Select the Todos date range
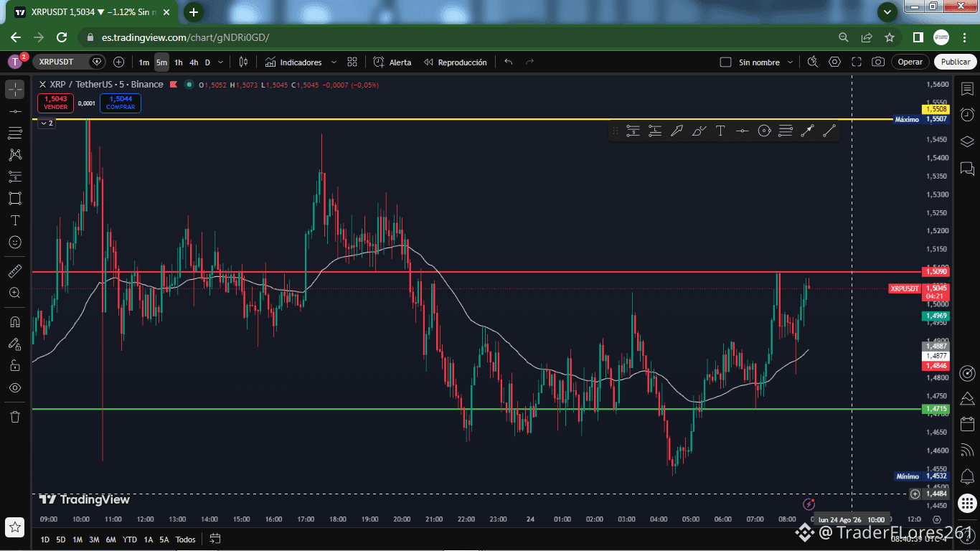This screenshot has height=551, width=980. tap(185, 540)
